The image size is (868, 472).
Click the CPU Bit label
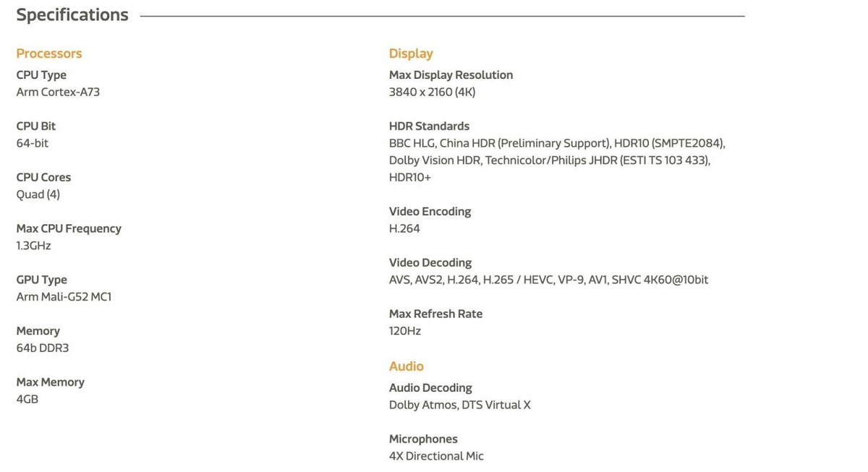coord(36,126)
